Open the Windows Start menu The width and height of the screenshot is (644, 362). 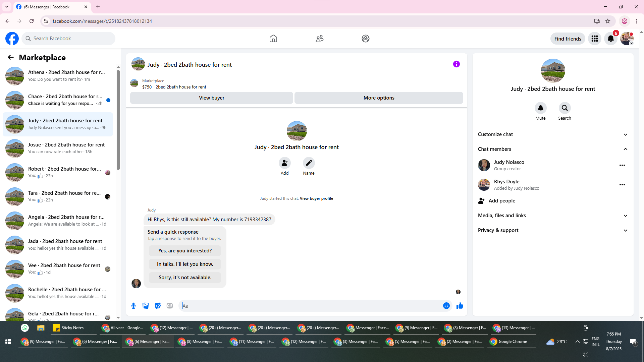pyautogui.click(x=8, y=342)
